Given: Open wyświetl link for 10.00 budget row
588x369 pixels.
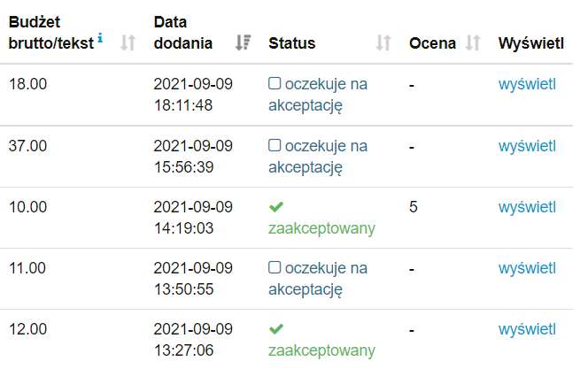Looking at the screenshot, I should click(527, 206).
